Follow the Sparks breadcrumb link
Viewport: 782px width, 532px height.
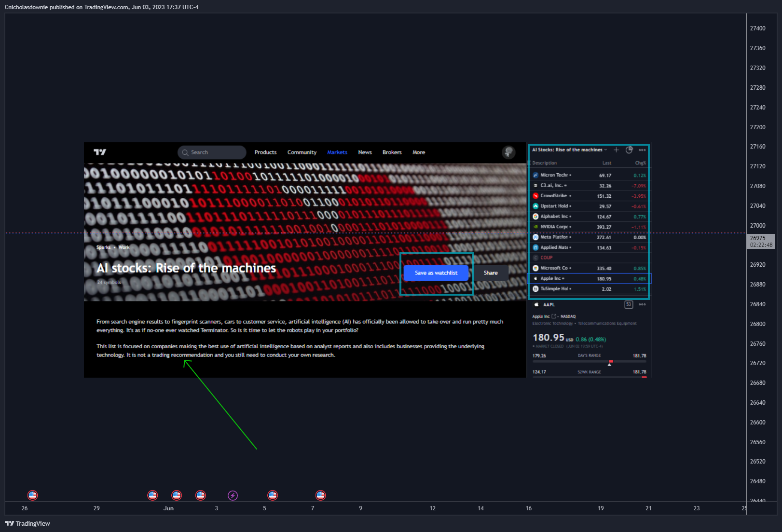tap(103, 247)
